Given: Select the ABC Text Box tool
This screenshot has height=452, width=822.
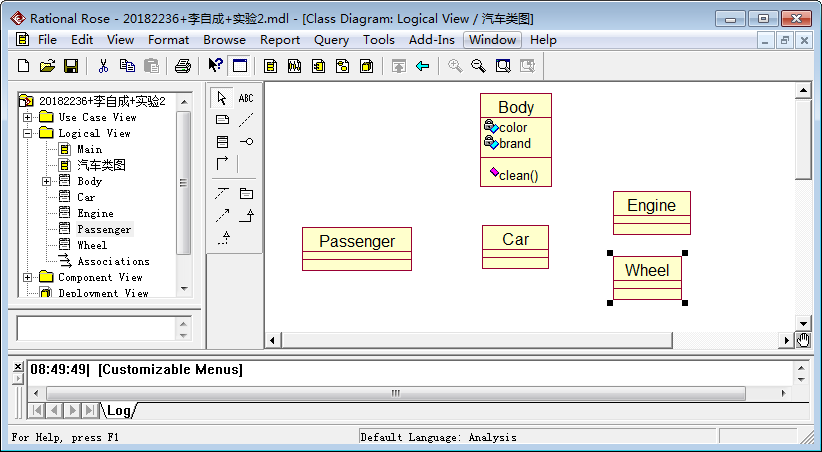Looking at the screenshot, I should [246, 98].
